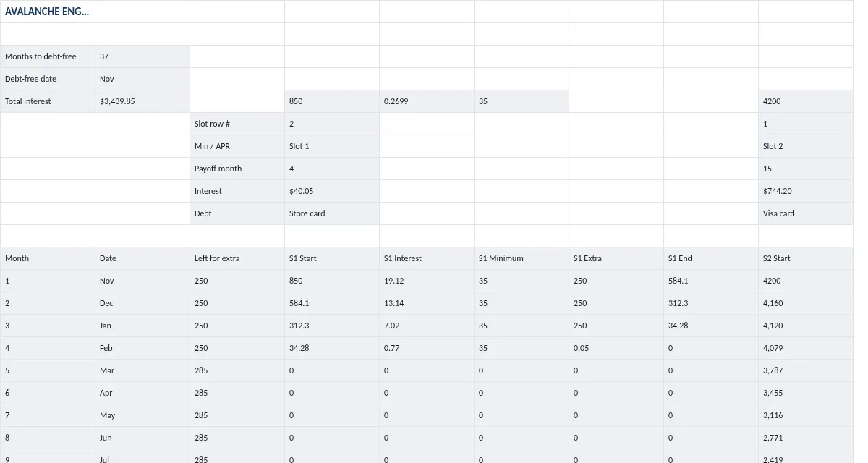Viewport: 868px width, 463px height.
Task: Select the Visa card cell
Action: [x=806, y=213]
